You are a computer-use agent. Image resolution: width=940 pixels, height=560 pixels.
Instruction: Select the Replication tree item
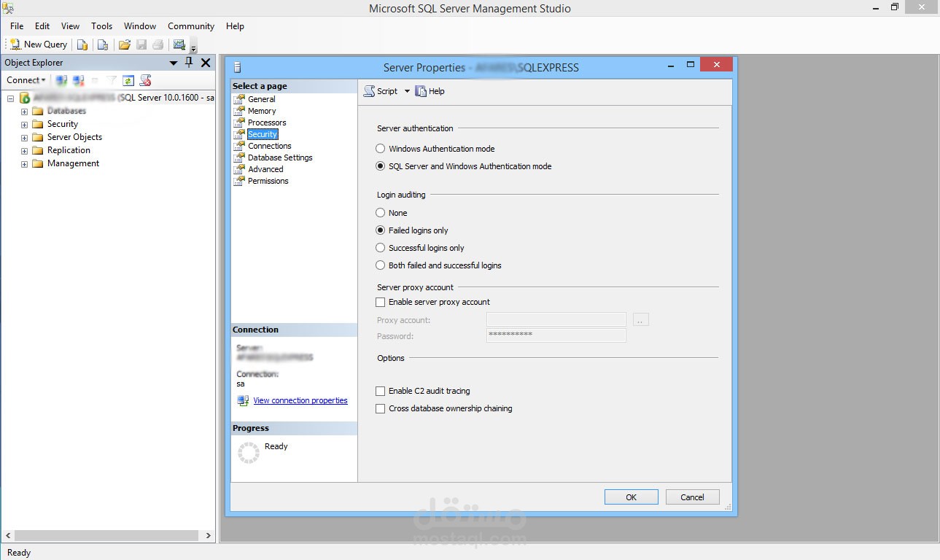(x=69, y=150)
